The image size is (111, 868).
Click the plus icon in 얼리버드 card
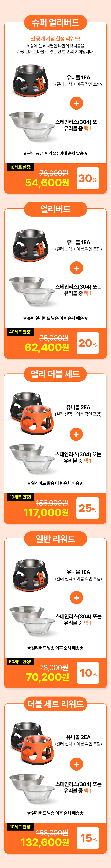(x=76, y=268)
